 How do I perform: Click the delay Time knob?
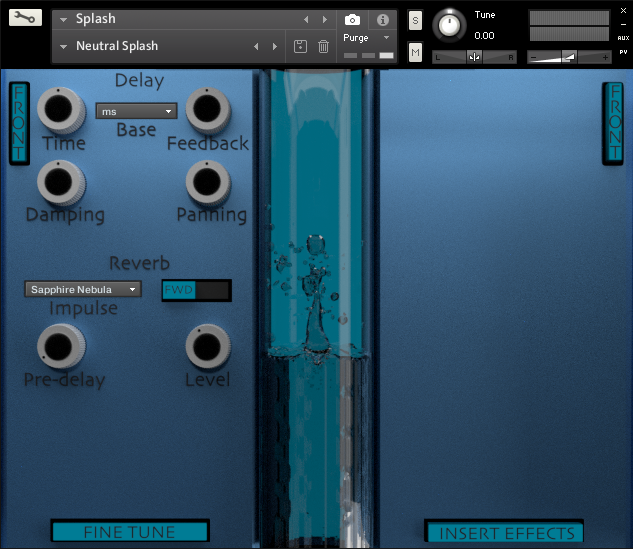(x=61, y=110)
